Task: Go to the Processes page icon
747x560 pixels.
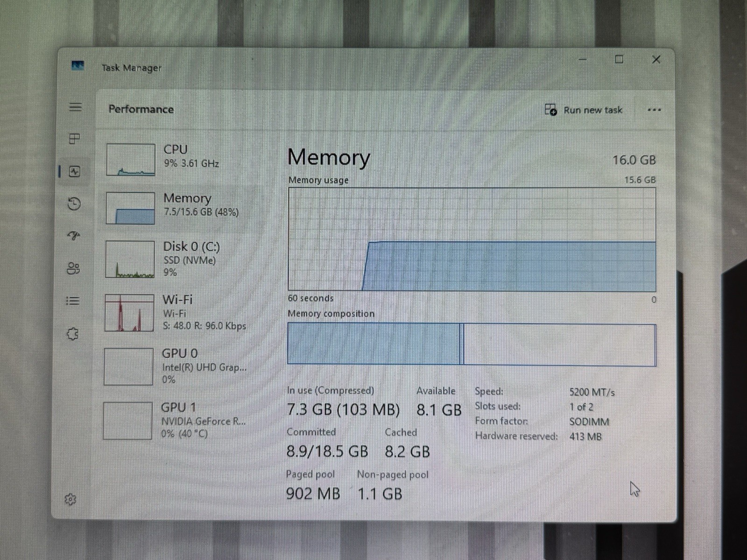Action: (75, 139)
